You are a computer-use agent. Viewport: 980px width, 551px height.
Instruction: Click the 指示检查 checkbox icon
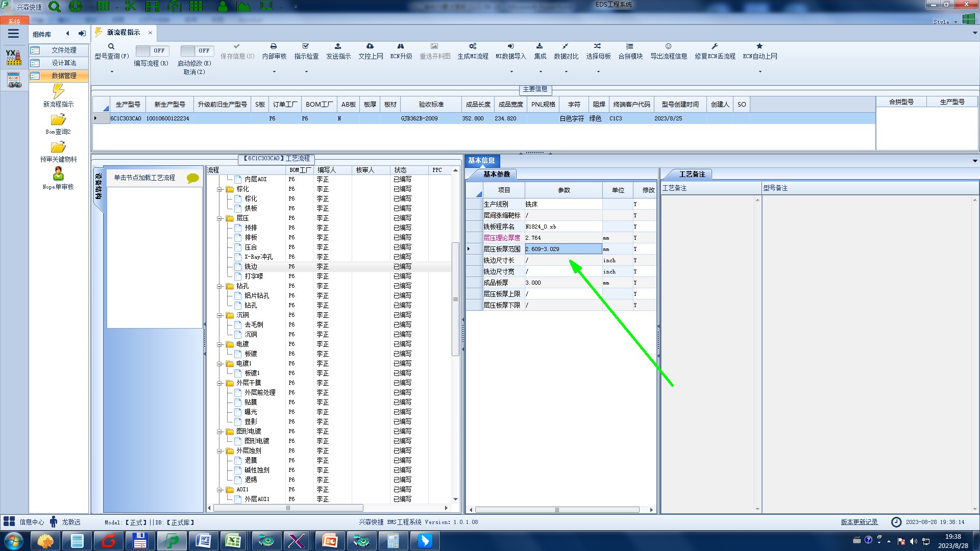pos(306,46)
